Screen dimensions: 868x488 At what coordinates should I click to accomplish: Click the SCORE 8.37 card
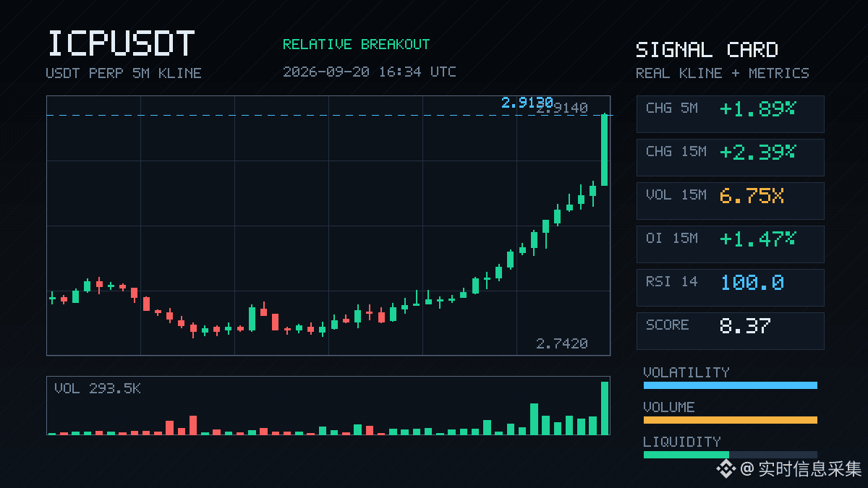[x=730, y=330]
